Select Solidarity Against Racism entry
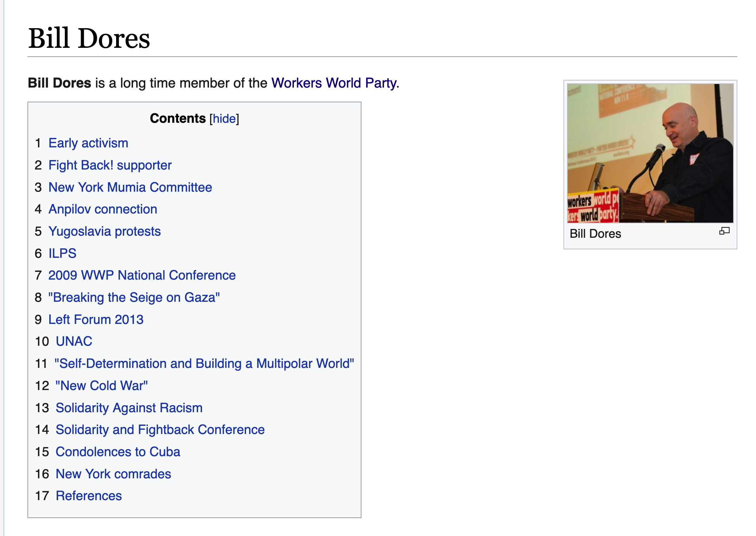Viewport: 756px width, 536px height. tap(129, 408)
